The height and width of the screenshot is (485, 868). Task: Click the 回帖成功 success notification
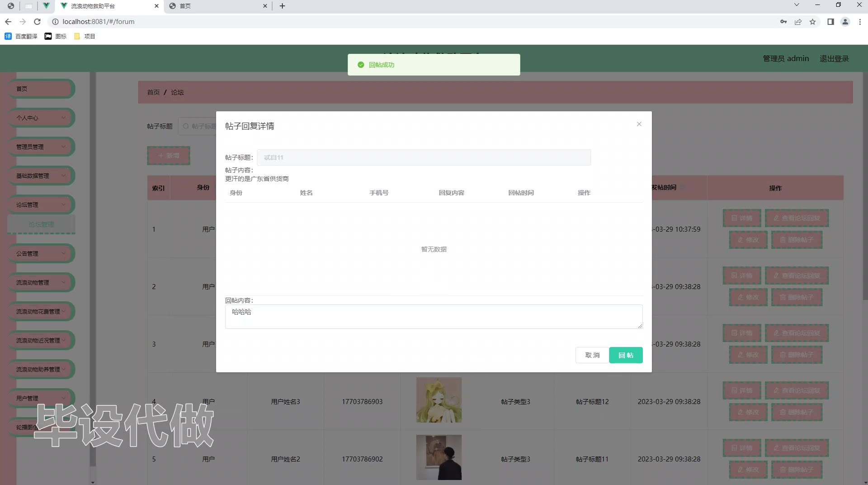tap(434, 65)
